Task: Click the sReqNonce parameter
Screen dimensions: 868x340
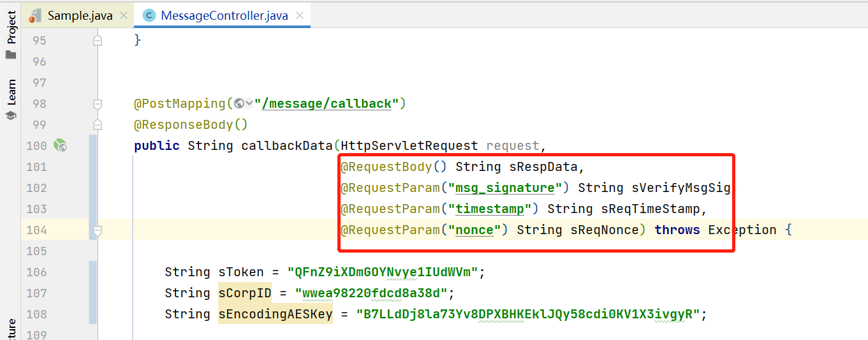Action: 605,230
